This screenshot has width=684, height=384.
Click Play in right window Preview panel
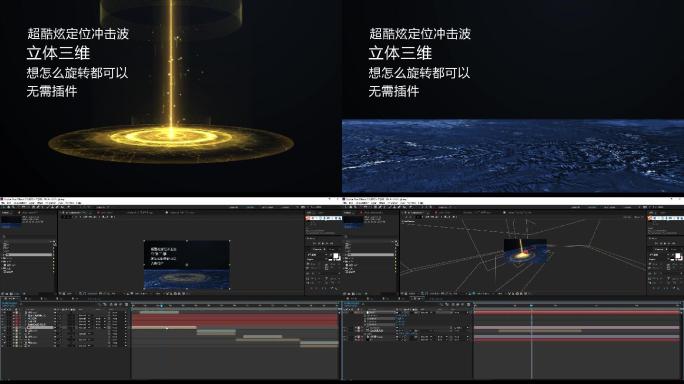point(664,243)
